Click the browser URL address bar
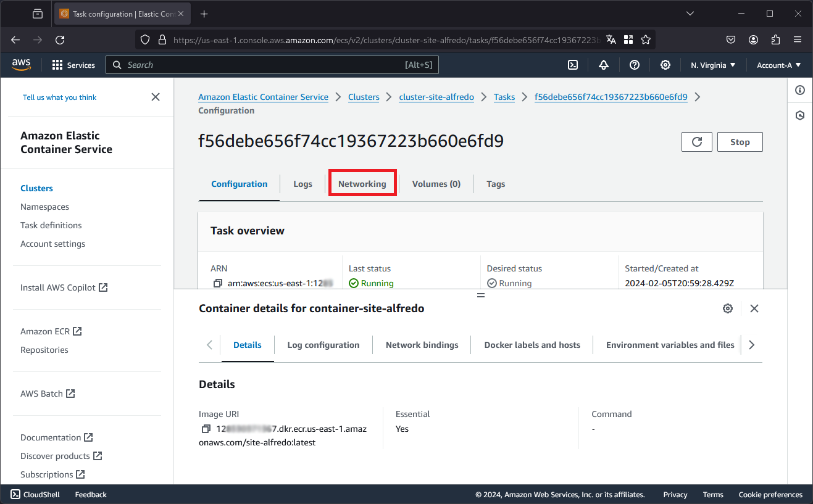813x504 pixels. click(x=386, y=39)
